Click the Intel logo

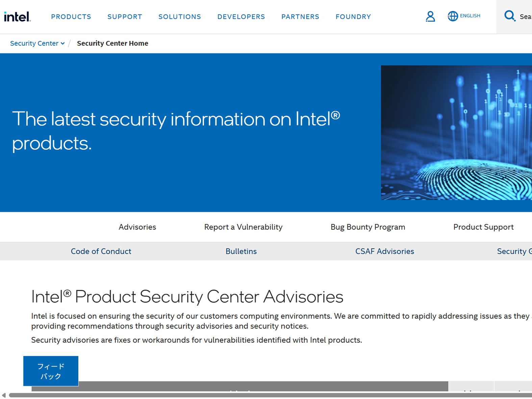(x=17, y=17)
